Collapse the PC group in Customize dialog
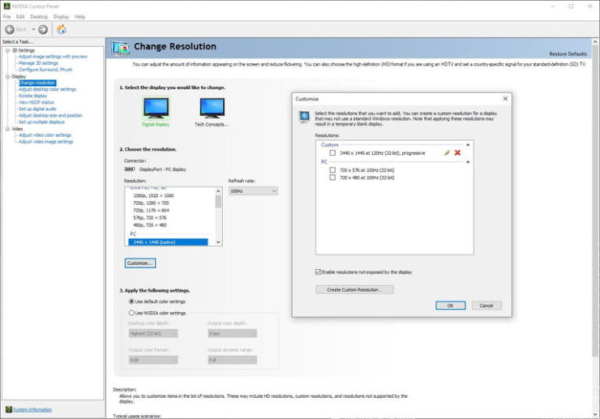600x419 pixels. (468, 162)
